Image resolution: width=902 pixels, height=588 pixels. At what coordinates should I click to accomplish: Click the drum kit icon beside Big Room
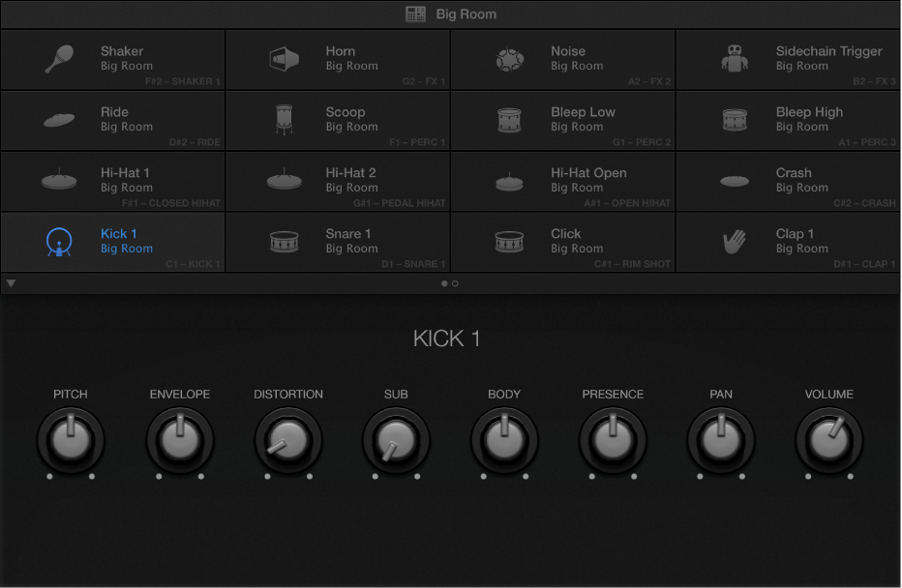[x=414, y=14]
